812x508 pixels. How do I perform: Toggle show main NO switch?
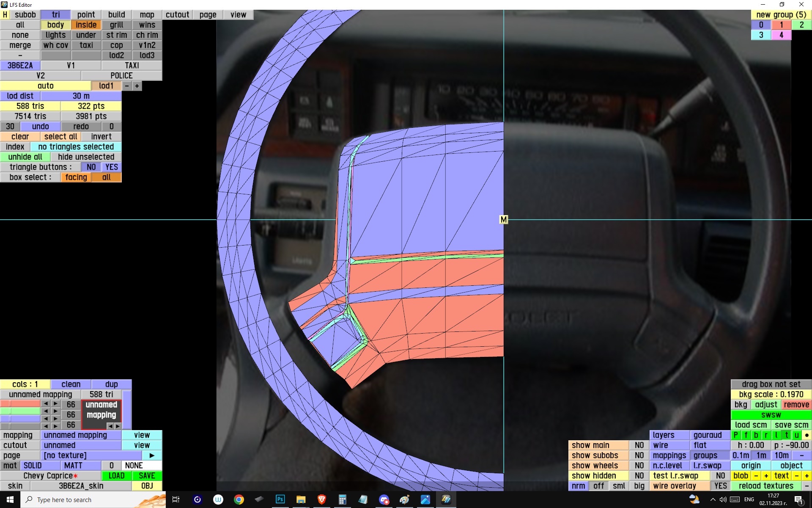coord(639,445)
